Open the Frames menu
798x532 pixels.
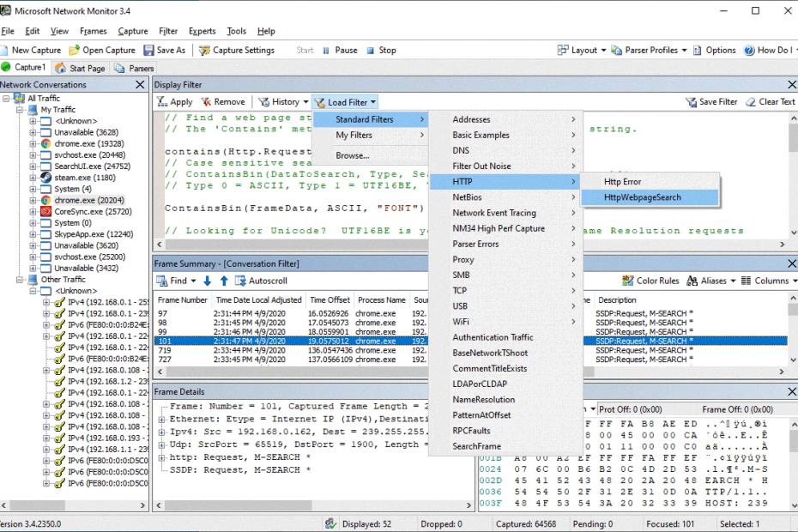[x=94, y=31]
